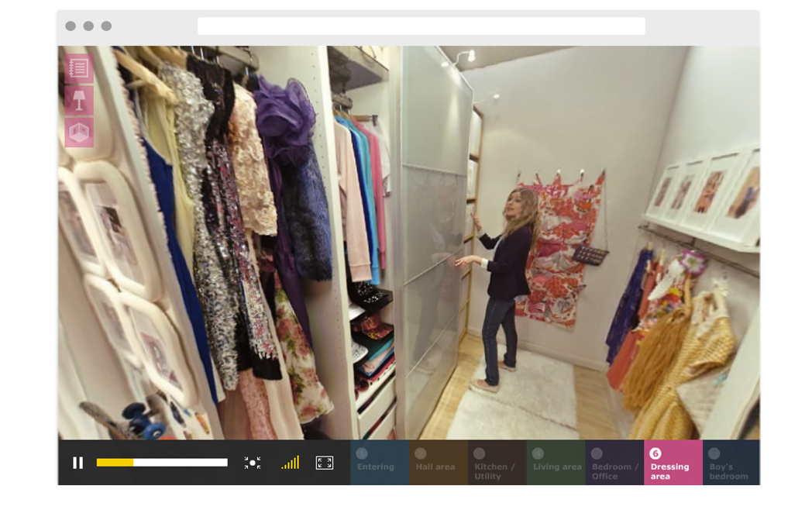Viewport: 812px width, 510px height.
Task: Pause the video tour
Action: tap(77, 463)
